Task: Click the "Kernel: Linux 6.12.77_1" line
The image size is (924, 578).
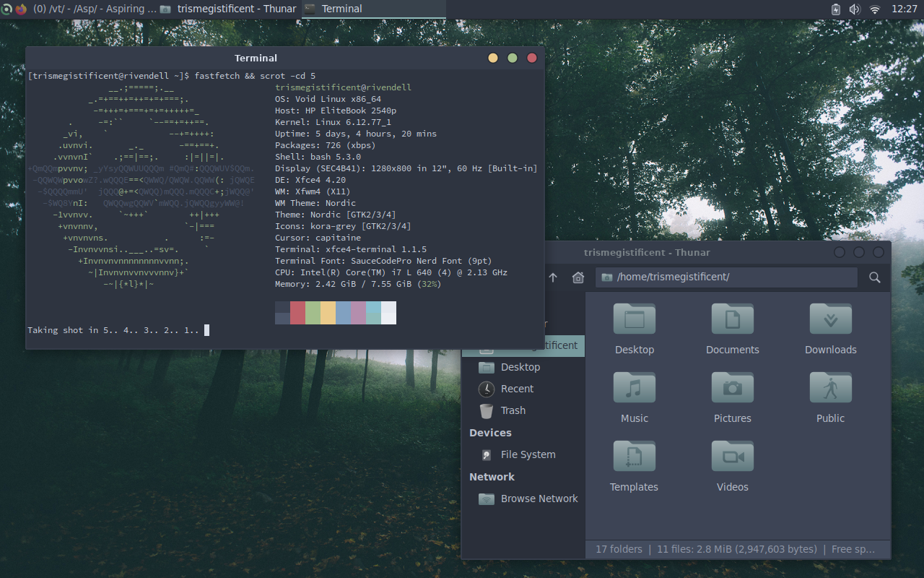Action: [x=333, y=122]
